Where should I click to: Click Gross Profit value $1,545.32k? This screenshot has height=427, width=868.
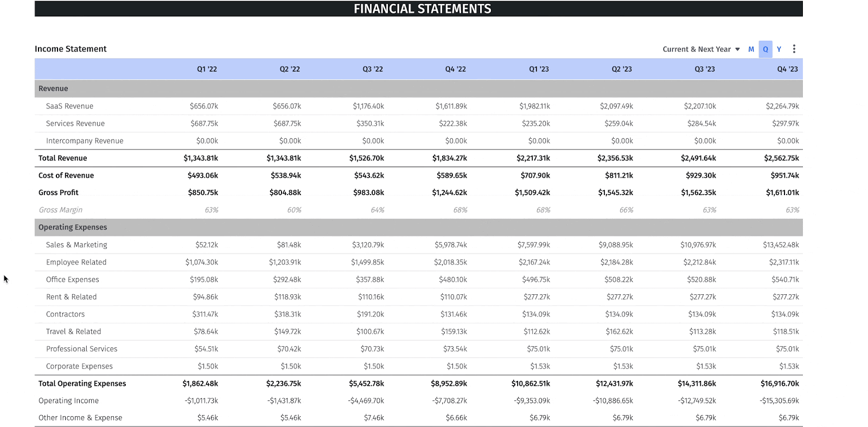616,192
